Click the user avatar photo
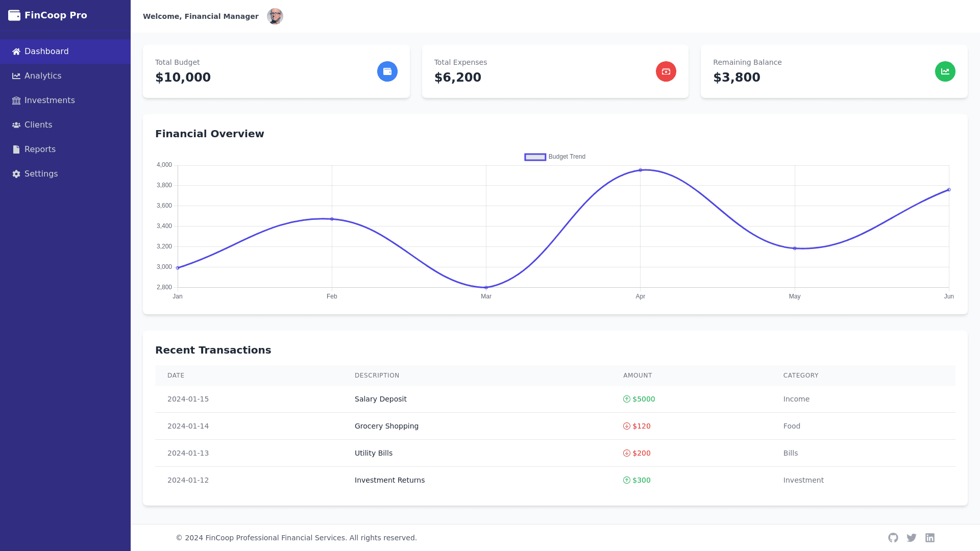The image size is (980, 551). tap(275, 16)
